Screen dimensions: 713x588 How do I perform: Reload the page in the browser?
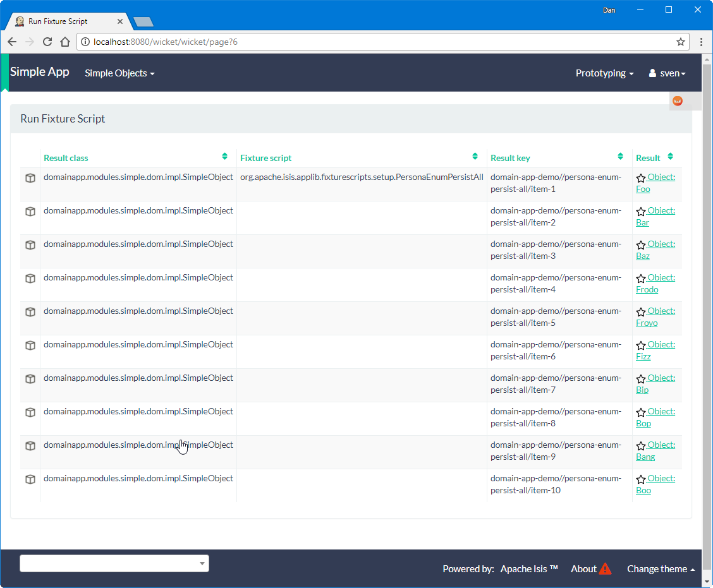coord(47,42)
